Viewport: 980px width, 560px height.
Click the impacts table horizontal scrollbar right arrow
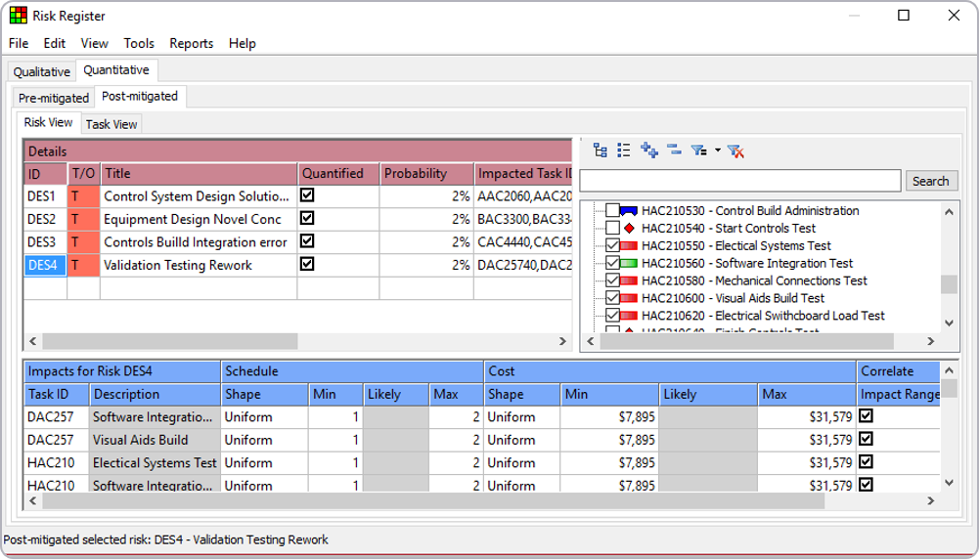931,500
